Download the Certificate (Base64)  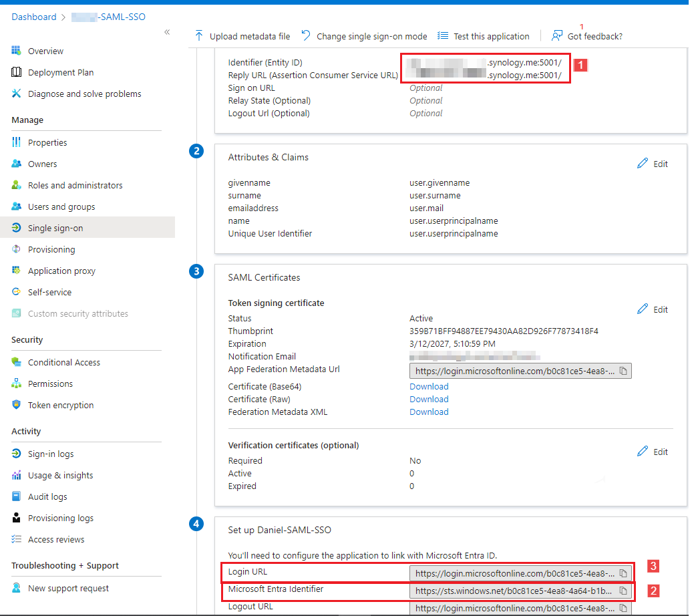click(x=429, y=386)
